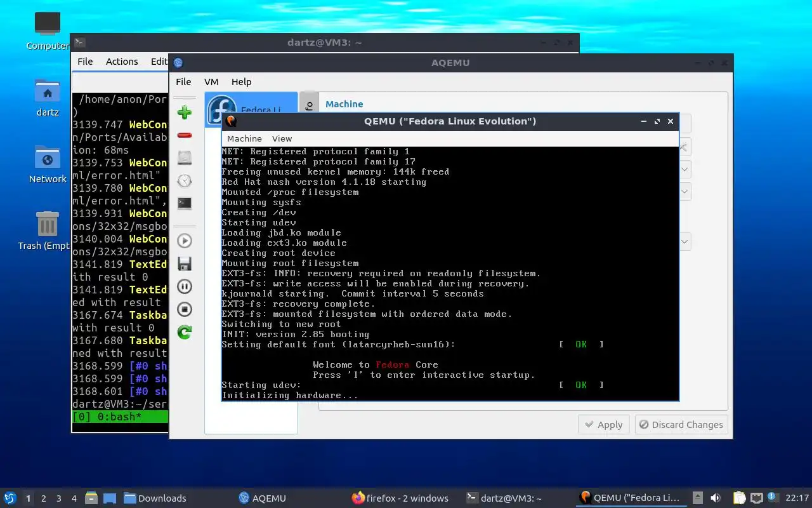
Task: Click the clipboard icon in system tray
Action: tap(739, 498)
